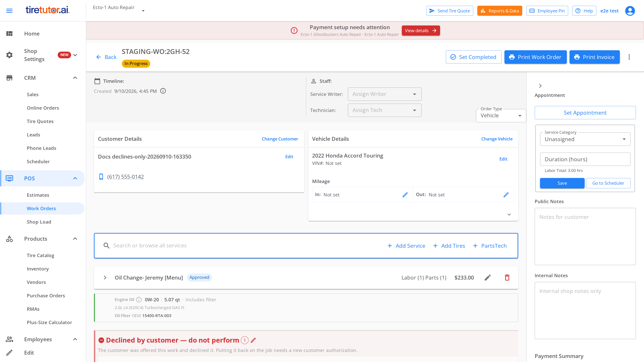Click the Employees people icon
The height and width of the screenshot is (362, 644).
pos(10,339)
